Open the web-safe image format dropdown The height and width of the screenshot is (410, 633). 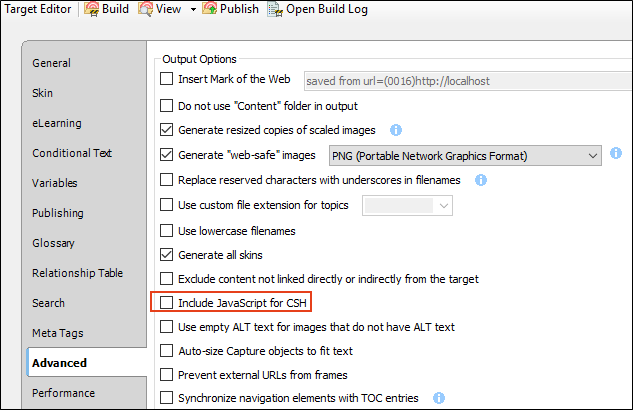[x=465, y=156]
